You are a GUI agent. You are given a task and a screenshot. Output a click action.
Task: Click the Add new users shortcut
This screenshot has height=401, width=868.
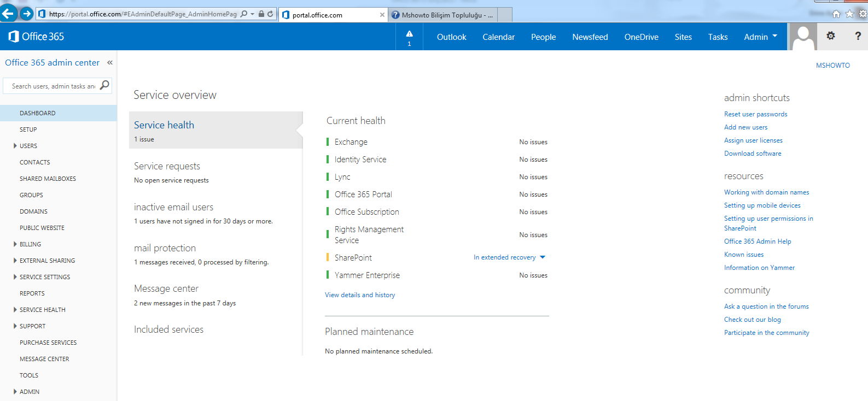tap(746, 127)
